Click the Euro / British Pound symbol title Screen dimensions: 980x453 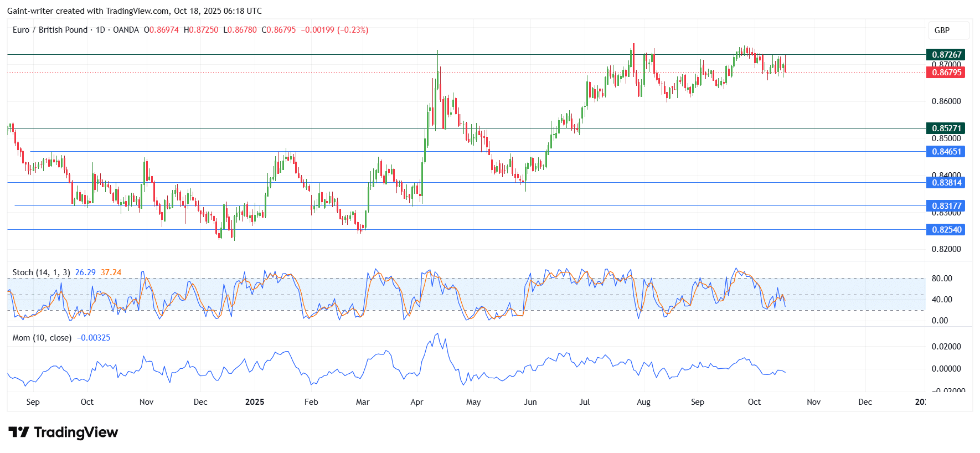pos(50,30)
